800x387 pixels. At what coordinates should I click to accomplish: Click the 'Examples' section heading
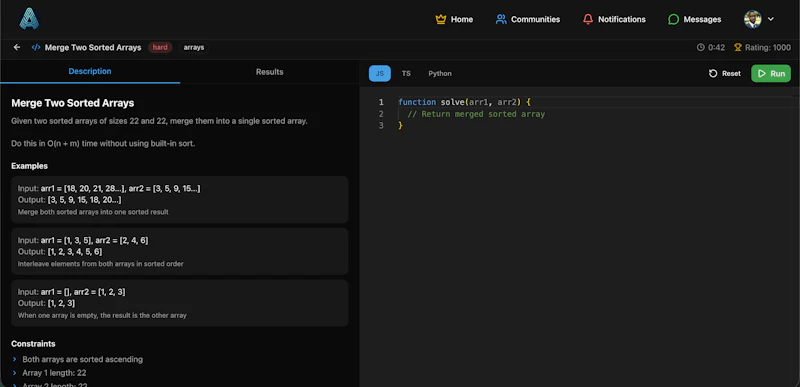pyautogui.click(x=30, y=166)
